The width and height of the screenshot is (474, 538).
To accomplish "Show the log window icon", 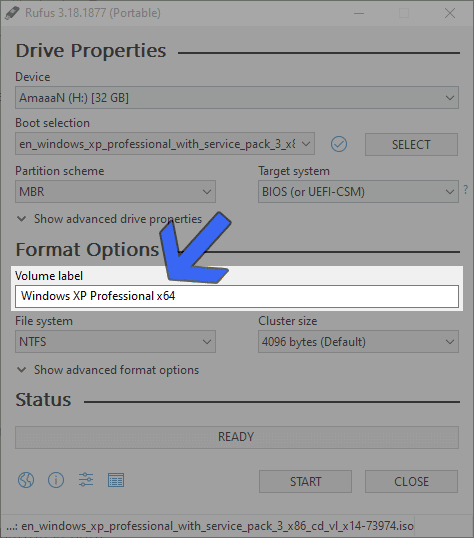I will (116, 480).
